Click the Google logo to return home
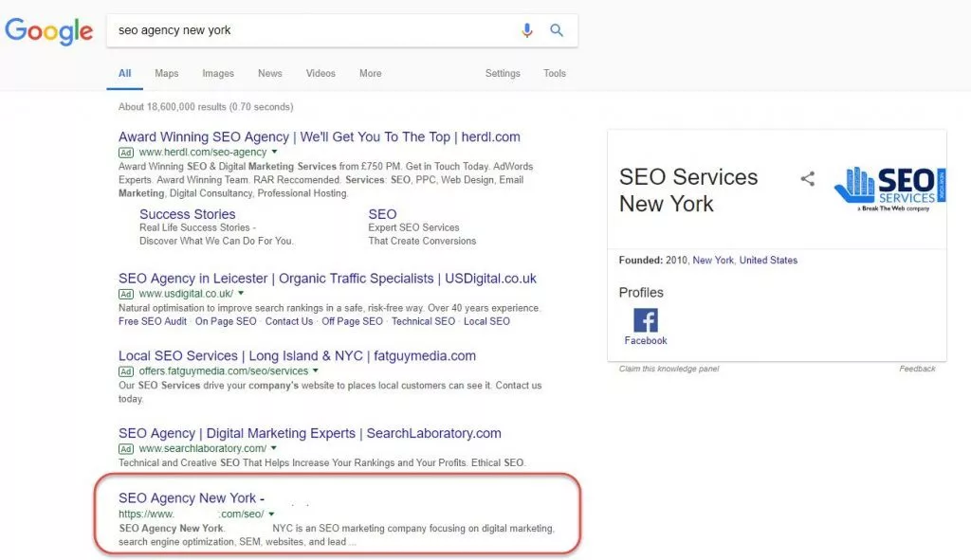This screenshot has height=560, width=971. click(x=48, y=31)
